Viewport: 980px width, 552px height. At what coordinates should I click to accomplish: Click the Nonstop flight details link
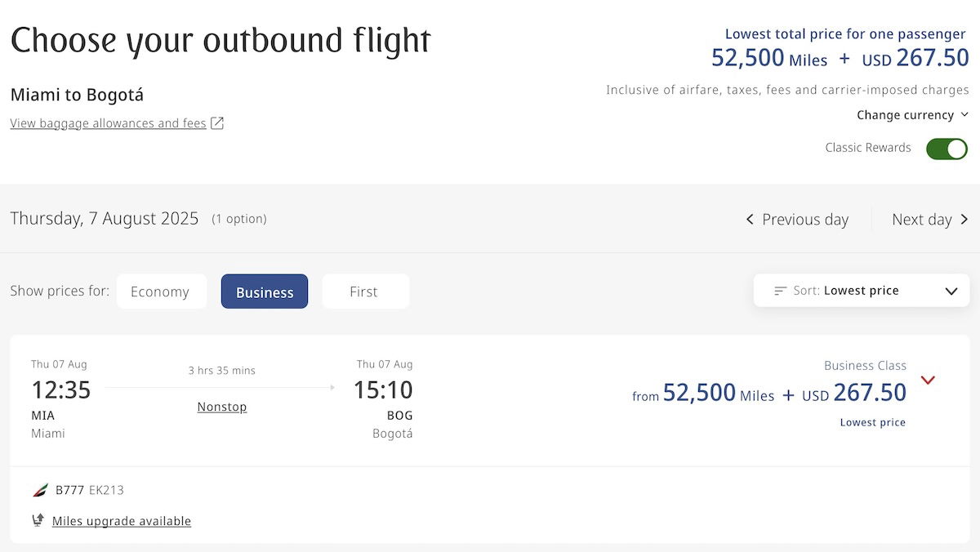222,407
